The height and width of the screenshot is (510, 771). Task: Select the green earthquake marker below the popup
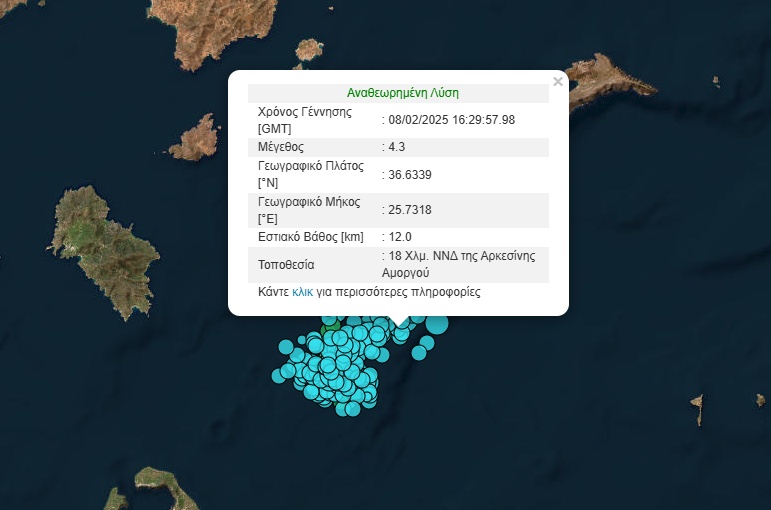tap(329, 328)
